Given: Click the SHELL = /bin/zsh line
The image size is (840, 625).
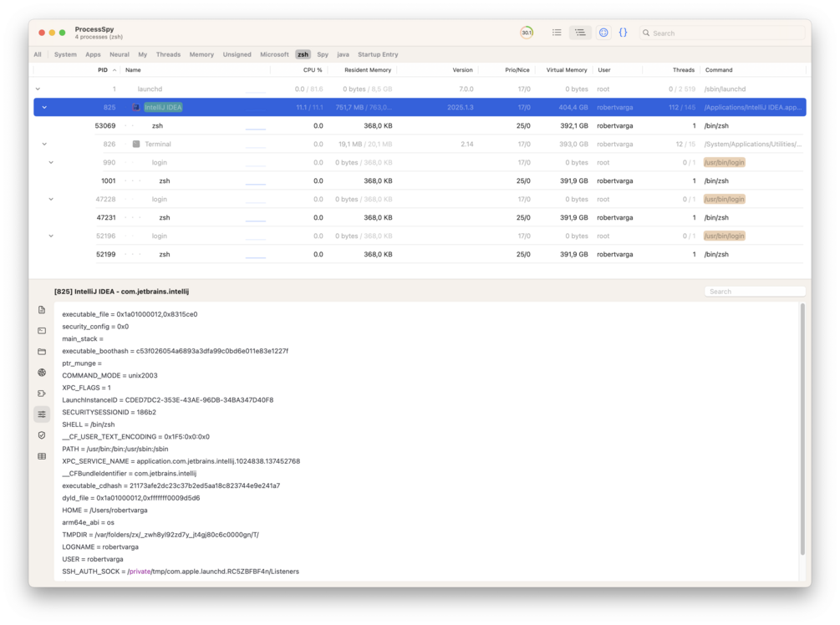Looking at the screenshot, I should coord(89,424).
